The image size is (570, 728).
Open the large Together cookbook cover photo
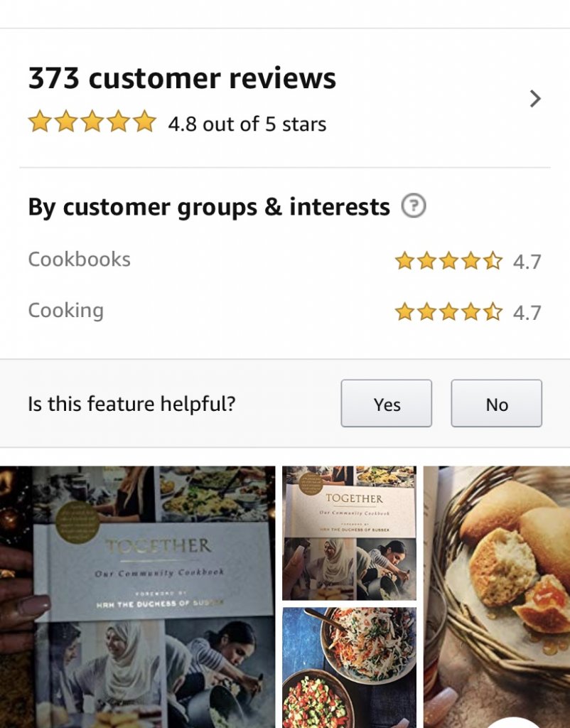click(137, 596)
